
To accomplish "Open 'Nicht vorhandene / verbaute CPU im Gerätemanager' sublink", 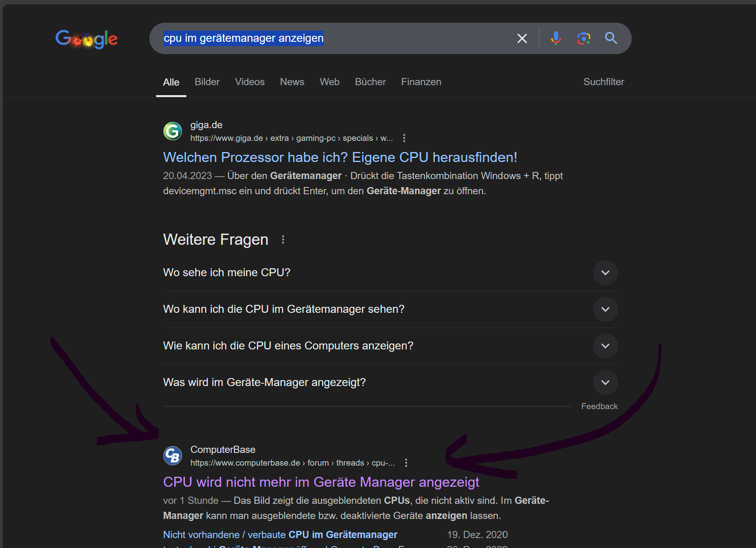I will [280, 534].
